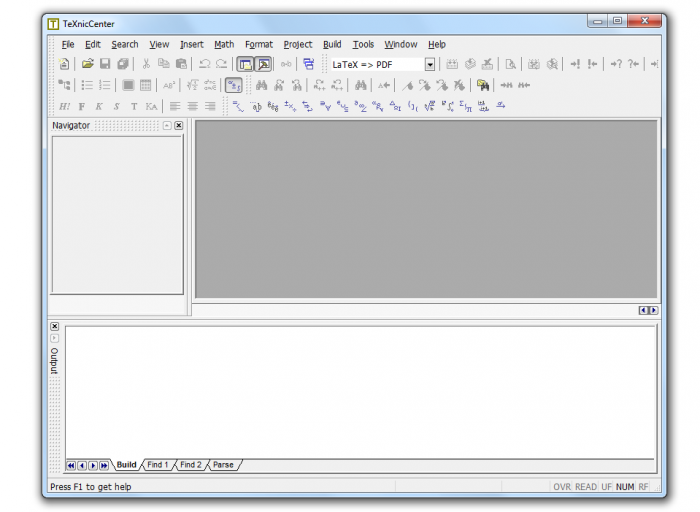Image resolution: width=700 pixels, height=512 pixels.
Task: Click the H! emphasize format icon
Action: 65,106
